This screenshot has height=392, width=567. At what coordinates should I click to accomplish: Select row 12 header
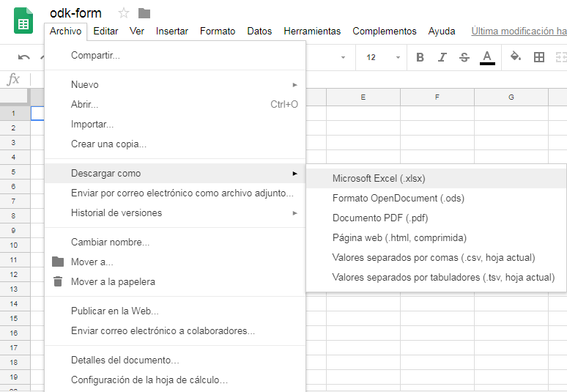click(14, 275)
